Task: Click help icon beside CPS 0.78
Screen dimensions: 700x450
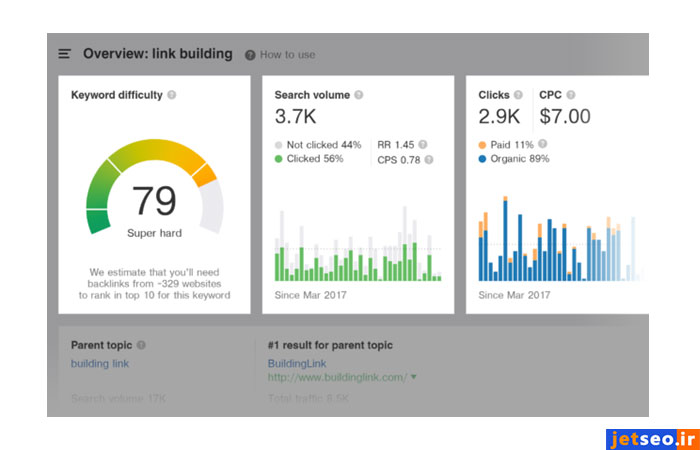Action: coord(427,159)
